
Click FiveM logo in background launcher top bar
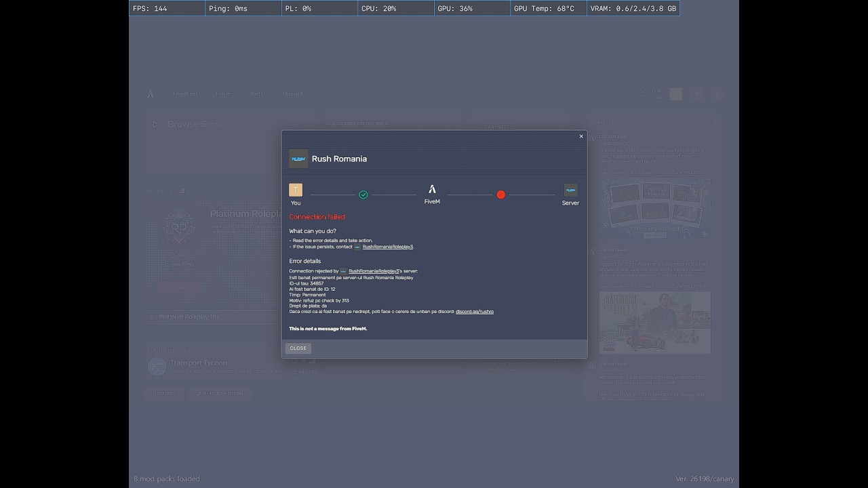pyautogui.click(x=151, y=94)
